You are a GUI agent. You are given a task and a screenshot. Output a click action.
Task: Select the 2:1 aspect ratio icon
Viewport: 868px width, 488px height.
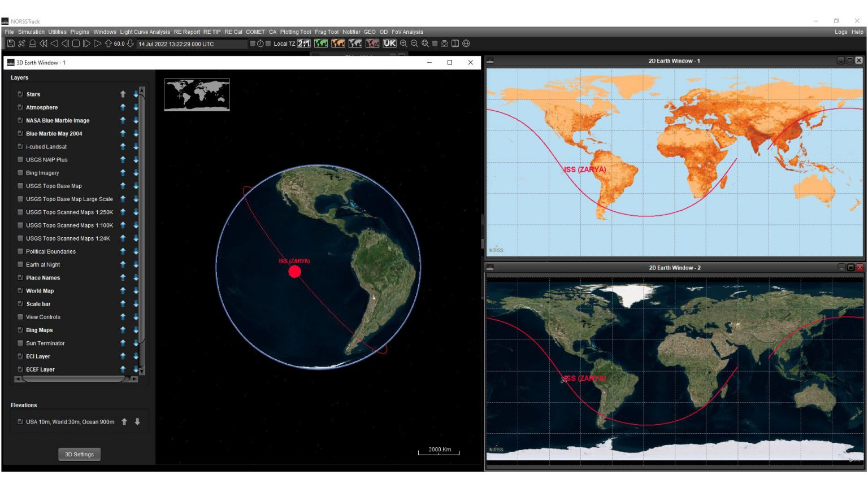pos(303,43)
